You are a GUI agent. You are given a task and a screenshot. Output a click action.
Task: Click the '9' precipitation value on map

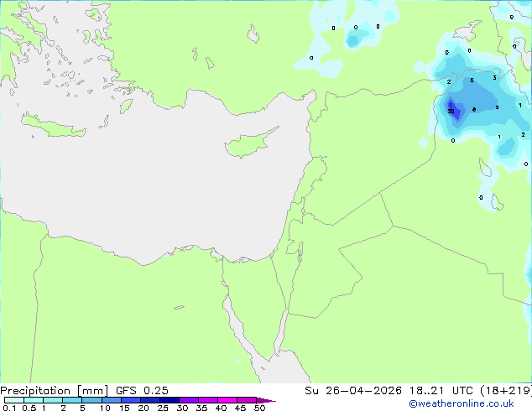(x=497, y=107)
